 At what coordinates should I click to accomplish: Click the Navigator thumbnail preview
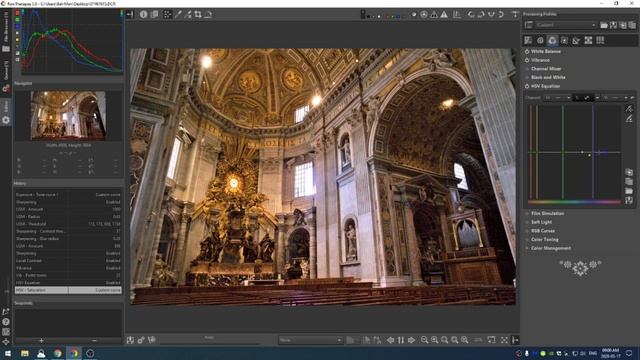[68, 116]
